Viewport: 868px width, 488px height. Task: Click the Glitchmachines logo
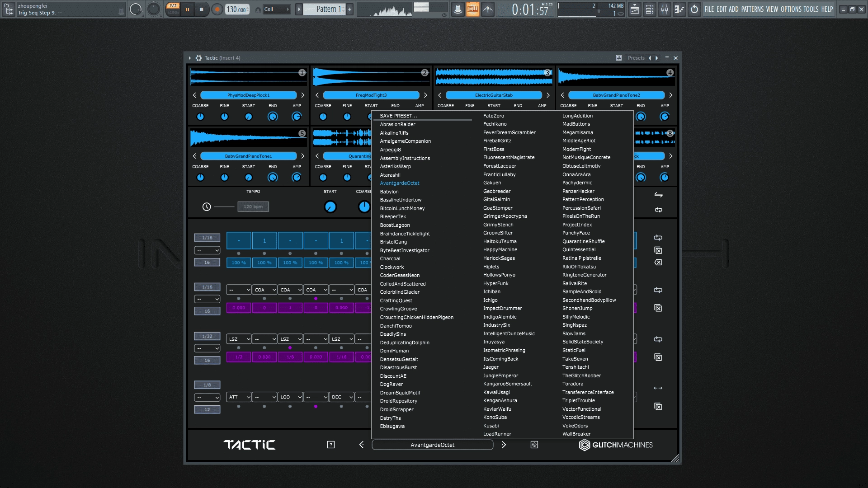[616, 445]
